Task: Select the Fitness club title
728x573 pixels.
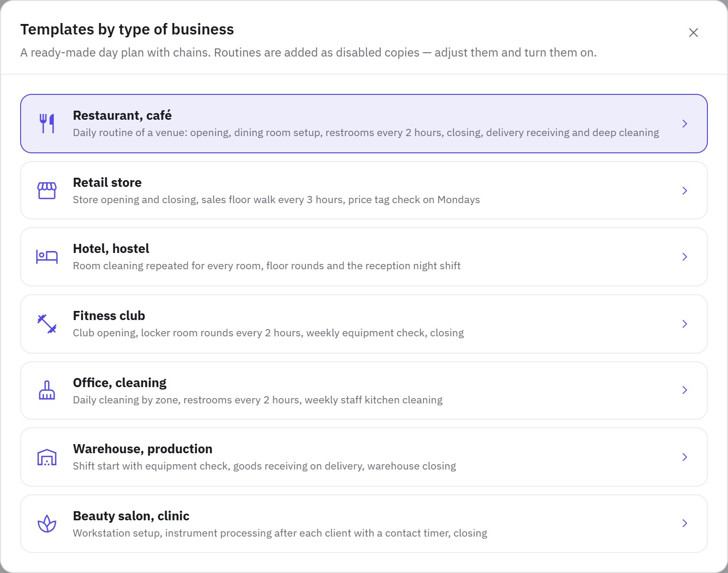Action: pos(109,316)
